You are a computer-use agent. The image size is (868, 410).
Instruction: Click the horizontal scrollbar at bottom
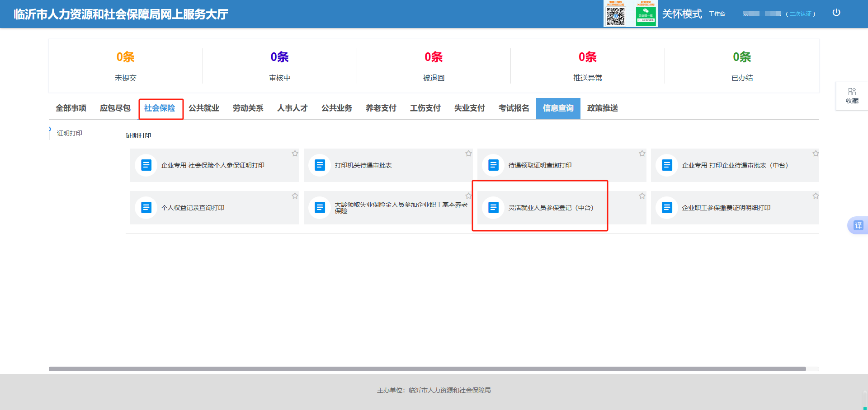[427, 369]
